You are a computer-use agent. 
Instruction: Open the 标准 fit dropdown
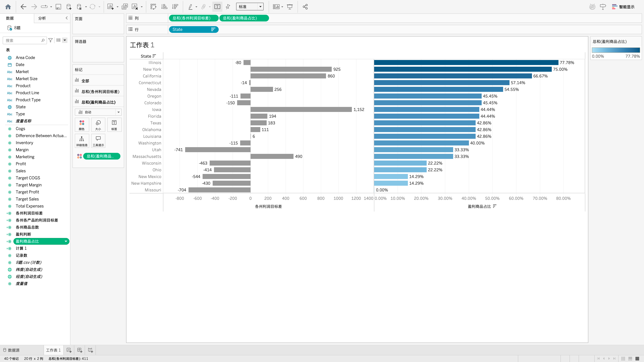pos(250,7)
